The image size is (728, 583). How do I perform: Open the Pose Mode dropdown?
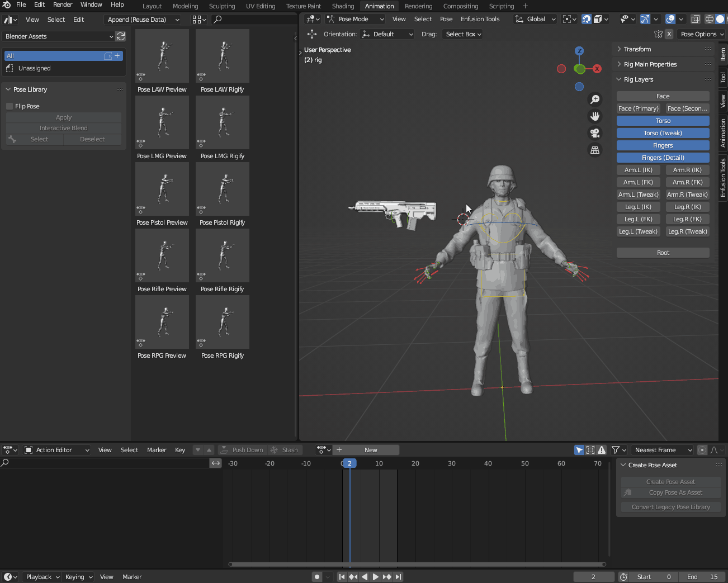[x=356, y=19]
